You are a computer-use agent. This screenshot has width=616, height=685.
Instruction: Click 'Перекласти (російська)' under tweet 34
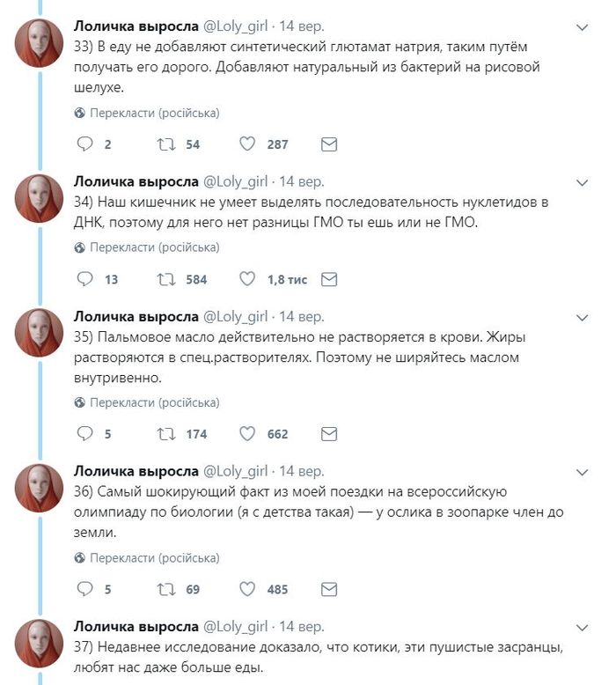[x=154, y=247]
